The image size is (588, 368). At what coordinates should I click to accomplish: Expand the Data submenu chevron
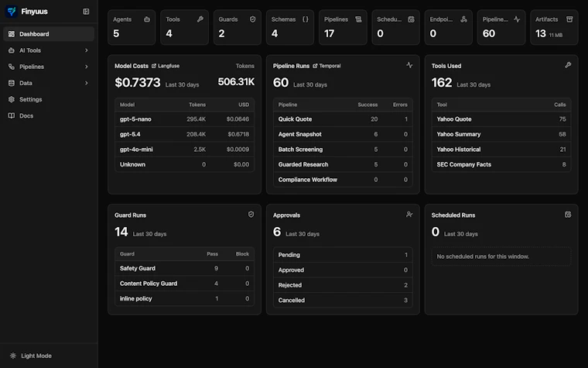coord(86,83)
